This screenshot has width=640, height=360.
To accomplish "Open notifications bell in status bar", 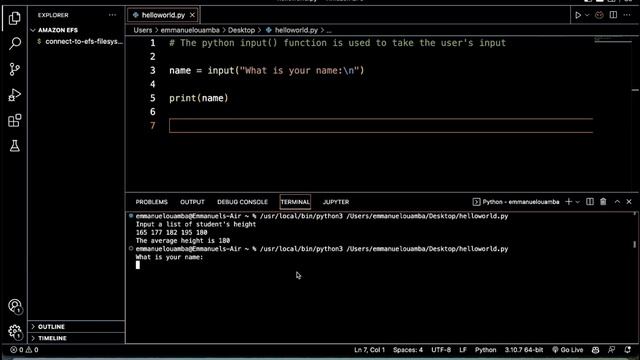I will tap(628, 350).
